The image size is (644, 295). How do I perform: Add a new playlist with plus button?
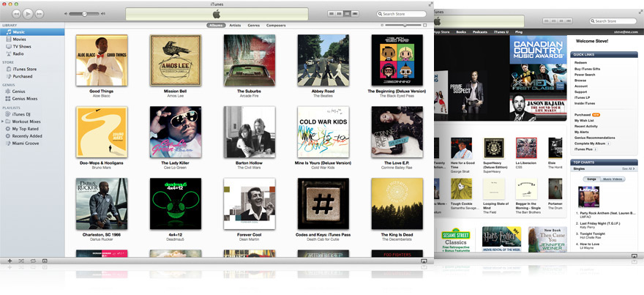pos(10,261)
